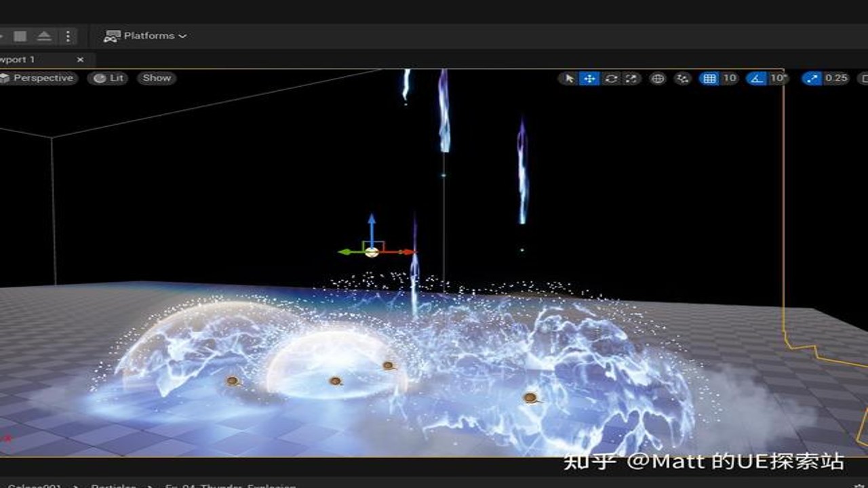
Task: Activate the Select objects cursor tool
Action: click(570, 79)
